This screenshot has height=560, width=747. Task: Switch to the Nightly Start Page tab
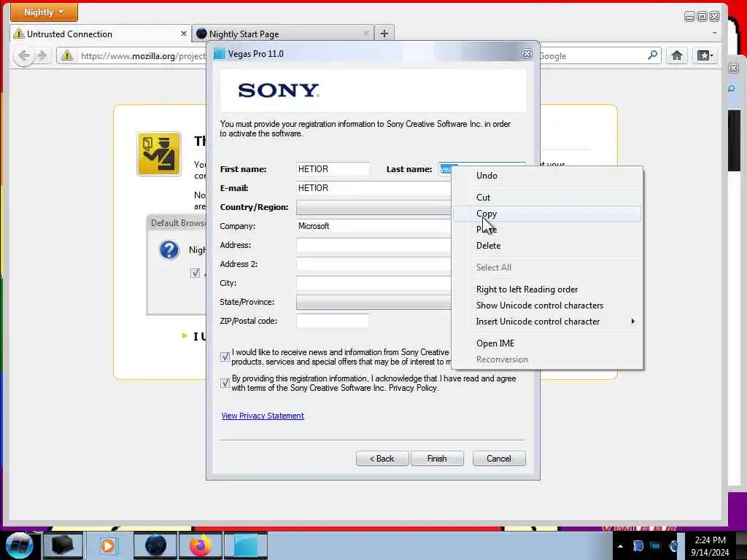click(x=283, y=34)
